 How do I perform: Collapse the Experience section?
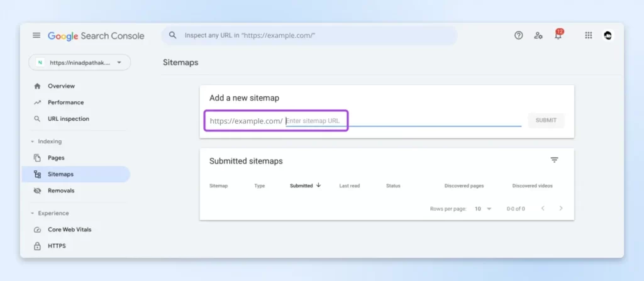[33, 213]
